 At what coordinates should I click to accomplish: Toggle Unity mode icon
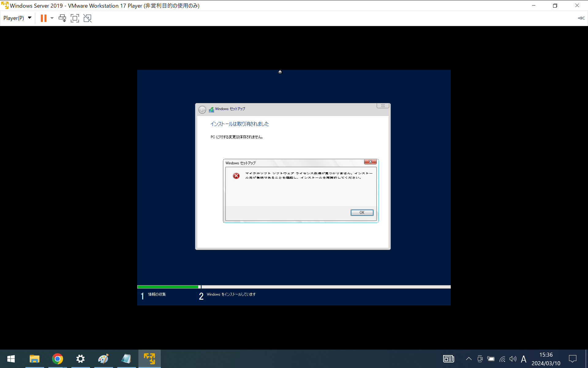[x=87, y=18]
